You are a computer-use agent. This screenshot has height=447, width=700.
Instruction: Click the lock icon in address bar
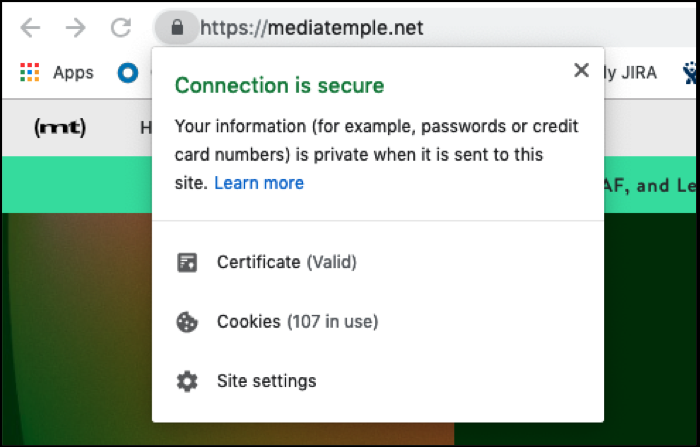177,28
